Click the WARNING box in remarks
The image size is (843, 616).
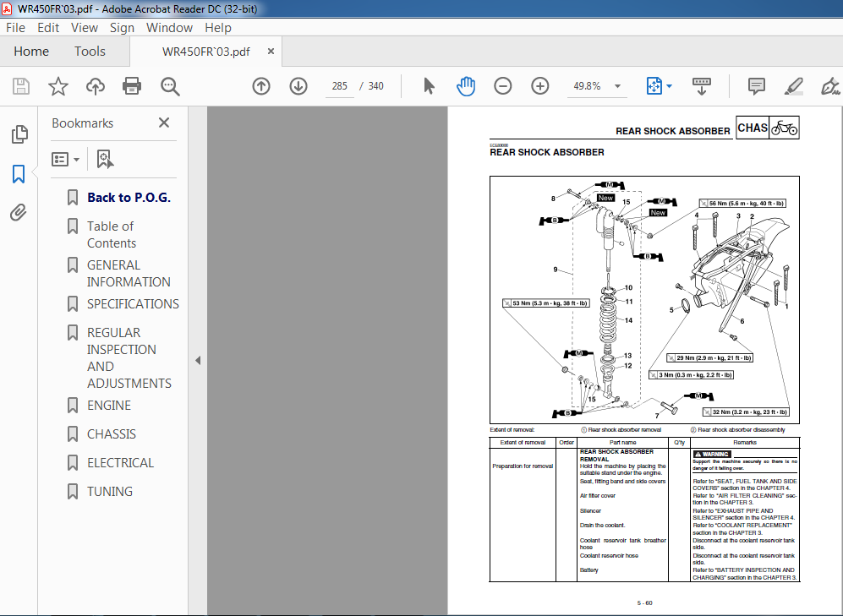pyautogui.click(x=711, y=454)
